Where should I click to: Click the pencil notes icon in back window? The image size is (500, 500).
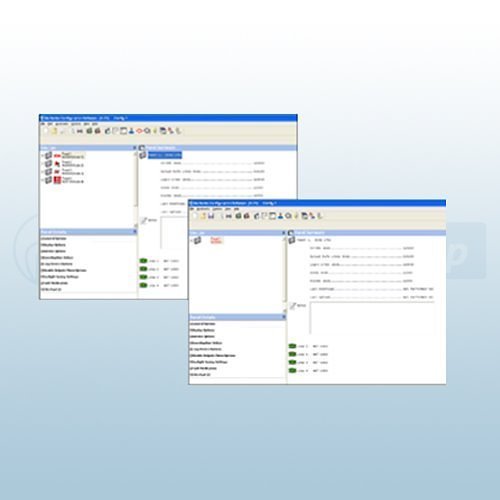(x=144, y=221)
